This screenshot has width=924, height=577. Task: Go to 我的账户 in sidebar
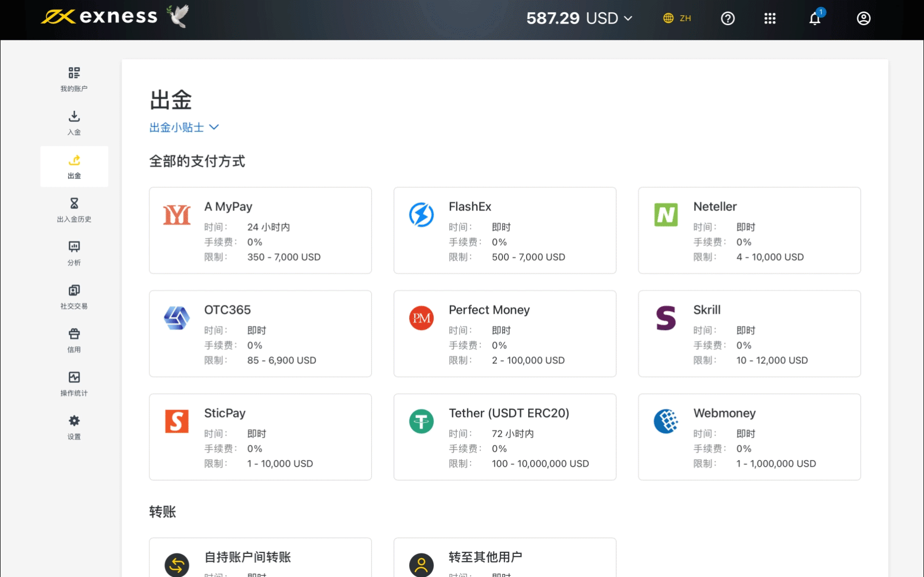click(74, 80)
